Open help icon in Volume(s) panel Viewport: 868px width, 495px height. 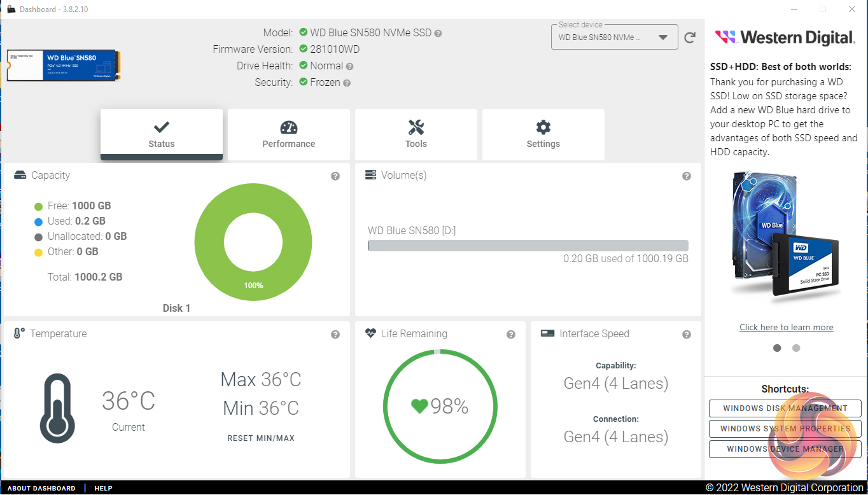tap(687, 176)
